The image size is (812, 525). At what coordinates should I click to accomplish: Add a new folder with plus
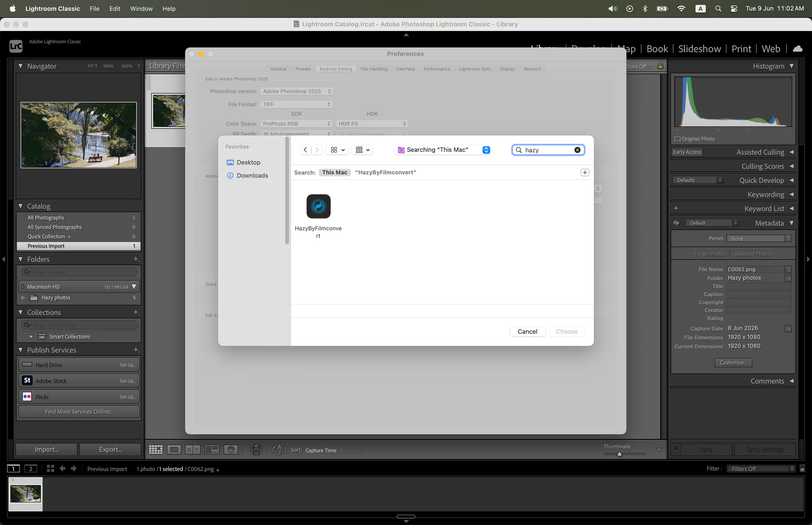point(136,259)
